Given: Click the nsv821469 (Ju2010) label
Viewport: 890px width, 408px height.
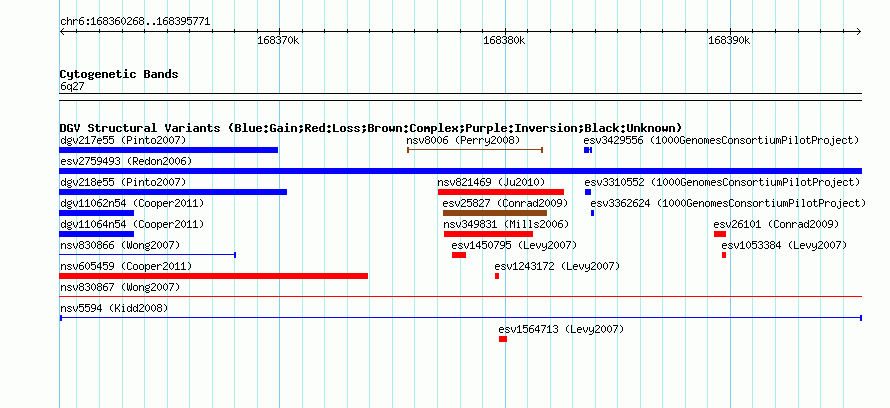Looking at the screenshot, I should click(x=491, y=182).
